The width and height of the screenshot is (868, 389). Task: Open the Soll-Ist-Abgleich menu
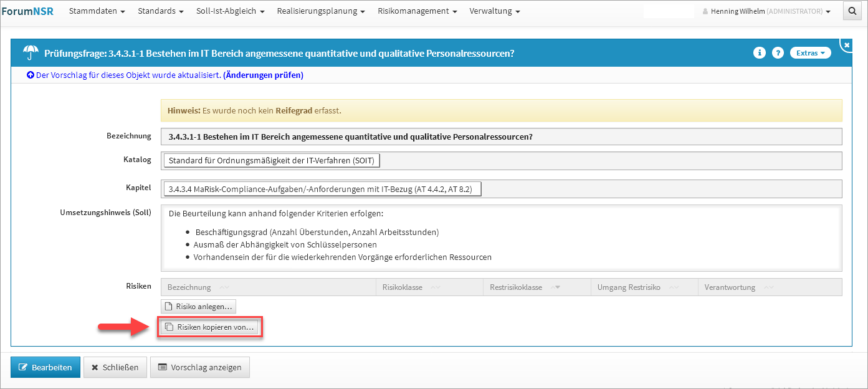(x=230, y=11)
